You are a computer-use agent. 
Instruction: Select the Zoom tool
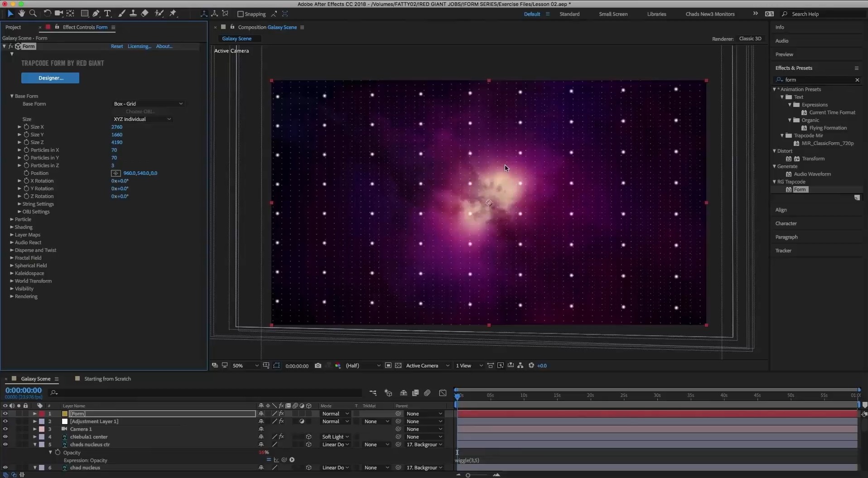coord(33,14)
